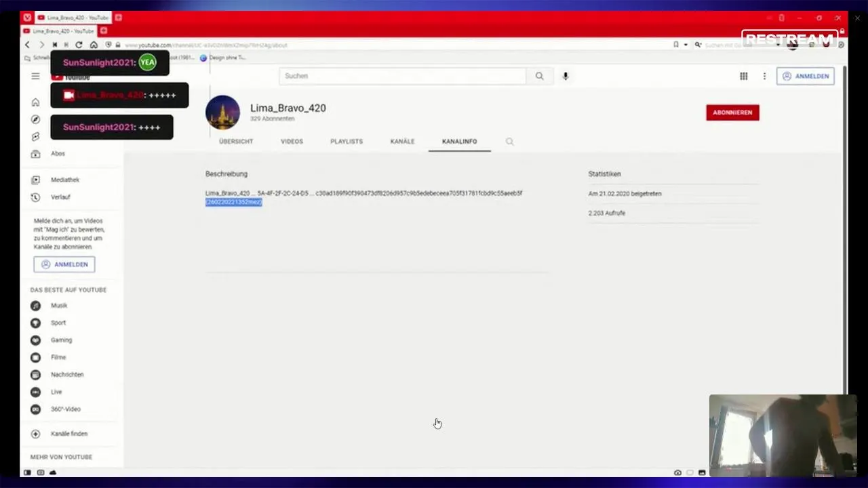Select the upper Lima_Bravo_420 YouTube tab

click(x=73, y=17)
